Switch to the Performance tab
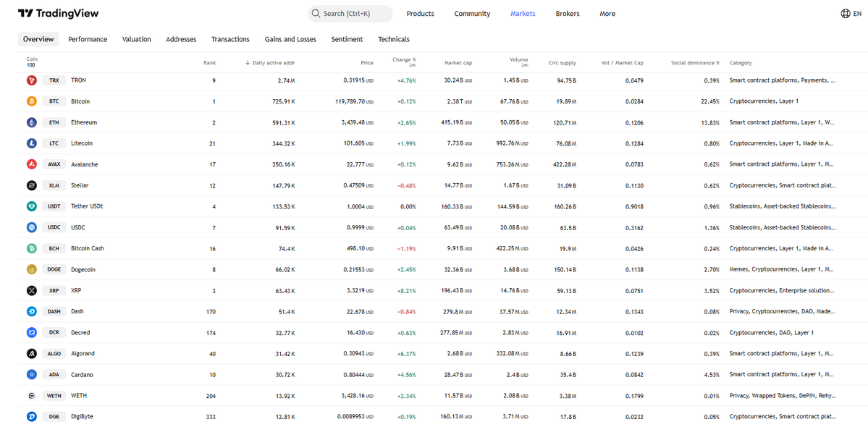The image size is (868, 427). pos(88,39)
